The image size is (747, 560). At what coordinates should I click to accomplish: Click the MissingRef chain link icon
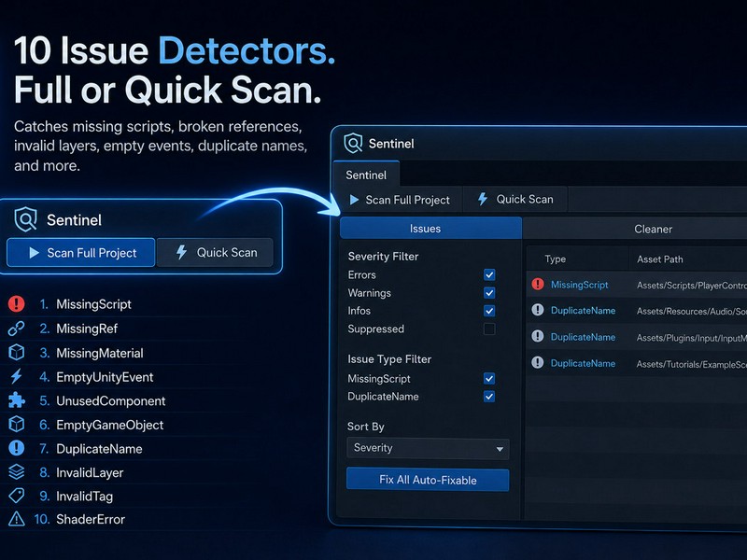click(16, 329)
